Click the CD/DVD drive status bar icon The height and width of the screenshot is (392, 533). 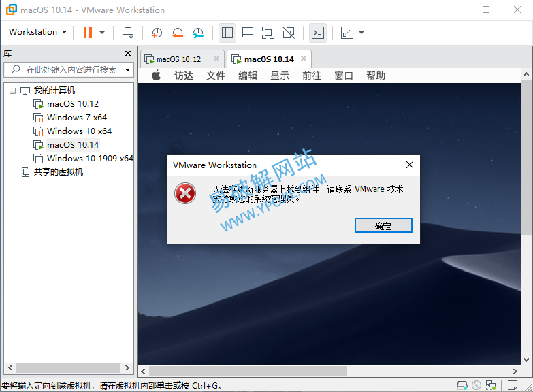point(477,386)
